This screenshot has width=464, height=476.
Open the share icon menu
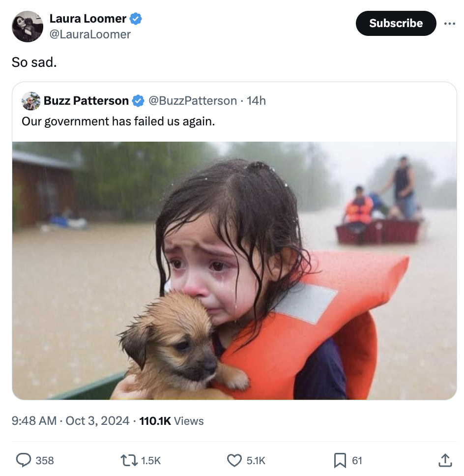click(x=444, y=460)
